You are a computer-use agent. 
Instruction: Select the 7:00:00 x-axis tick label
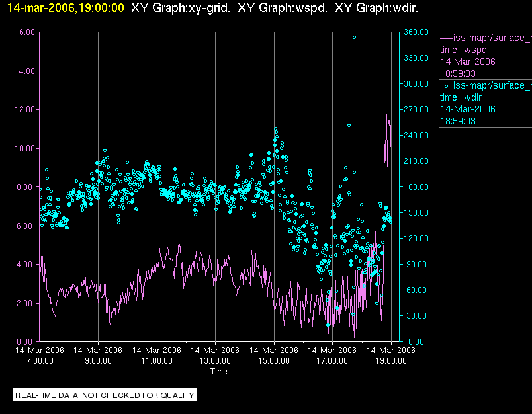(40, 361)
